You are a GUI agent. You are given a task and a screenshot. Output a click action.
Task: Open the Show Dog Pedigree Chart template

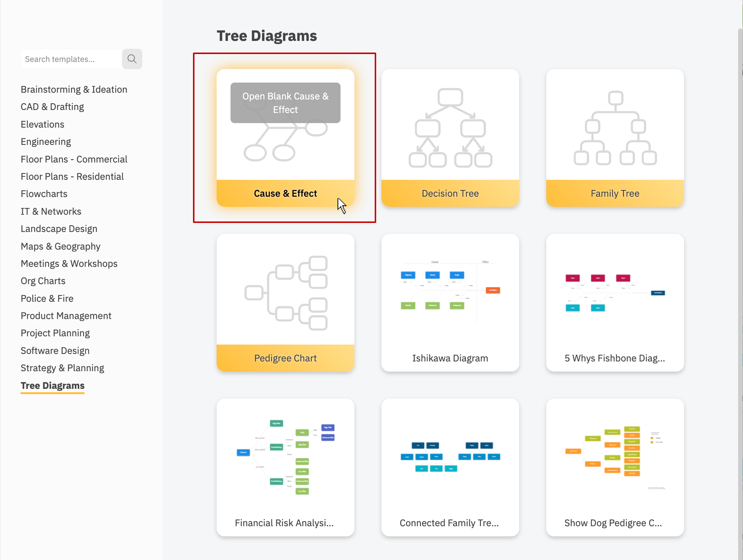[x=615, y=461]
